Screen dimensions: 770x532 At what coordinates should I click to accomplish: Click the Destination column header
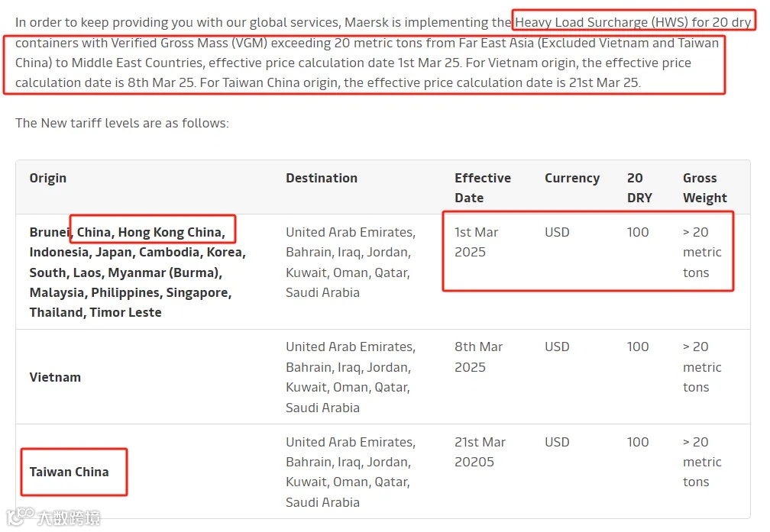[322, 178]
